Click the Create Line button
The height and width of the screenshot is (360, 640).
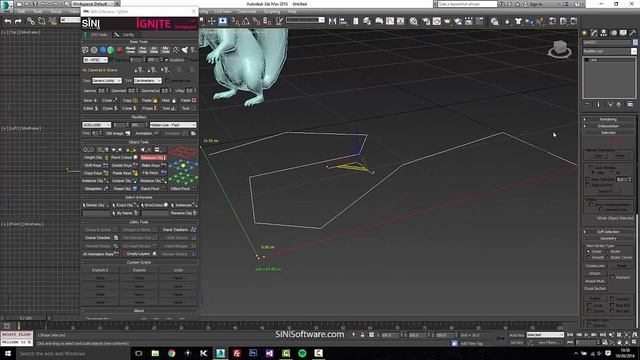(595, 266)
